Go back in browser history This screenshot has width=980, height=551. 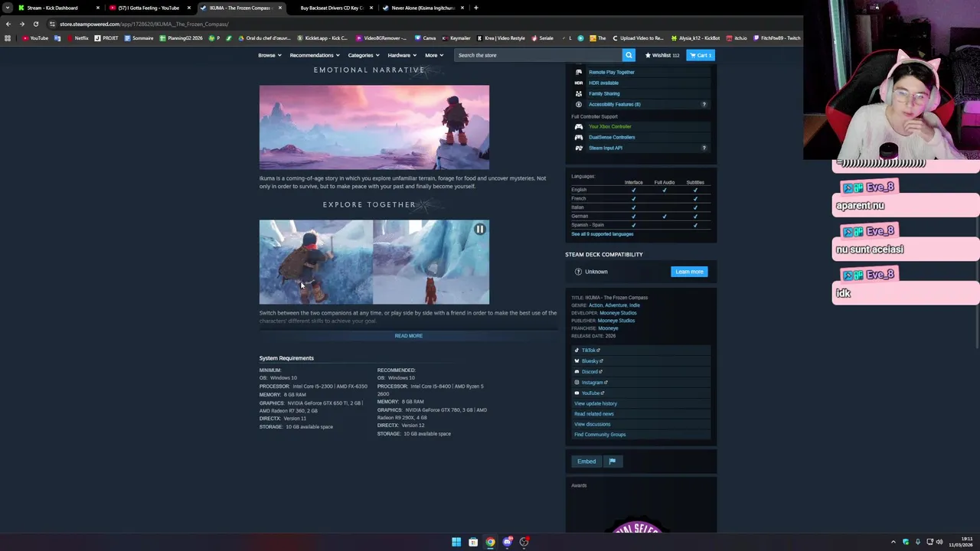tap(8, 24)
